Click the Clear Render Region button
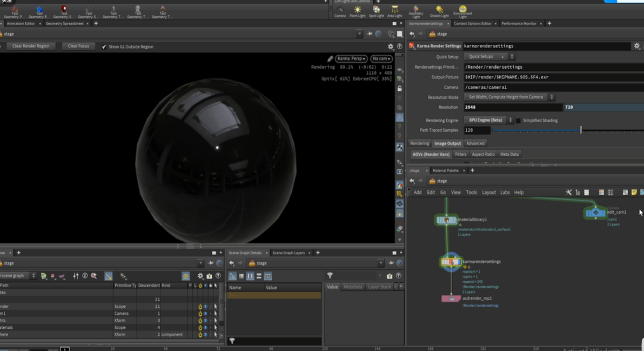This screenshot has height=351, width=644. point(31,47)
